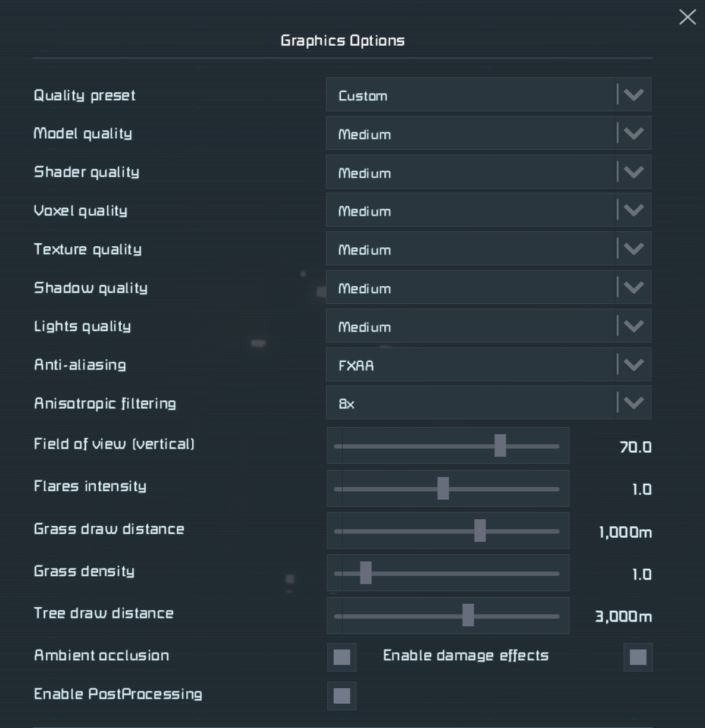Screen dimensions: 705x728
Task: Click the Flares intensity slider handle
Action: click(443, 488)
